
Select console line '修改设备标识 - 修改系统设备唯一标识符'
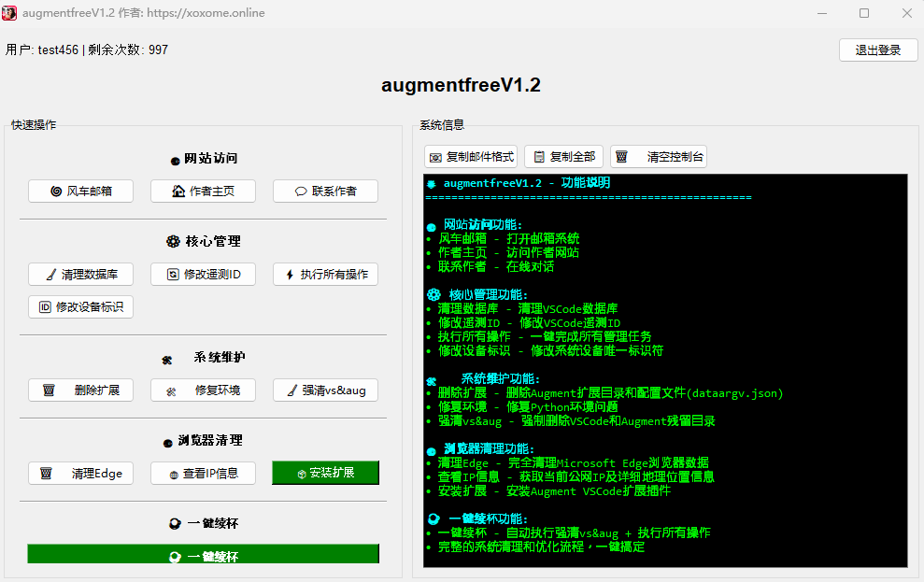point(551,350)
